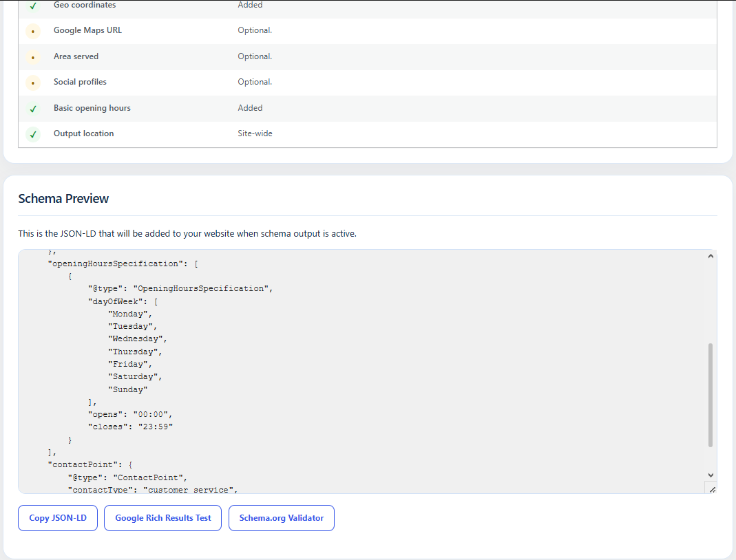The image size is (736, 560).
Task: Open the Schema.org Validator
Action: 281,518
